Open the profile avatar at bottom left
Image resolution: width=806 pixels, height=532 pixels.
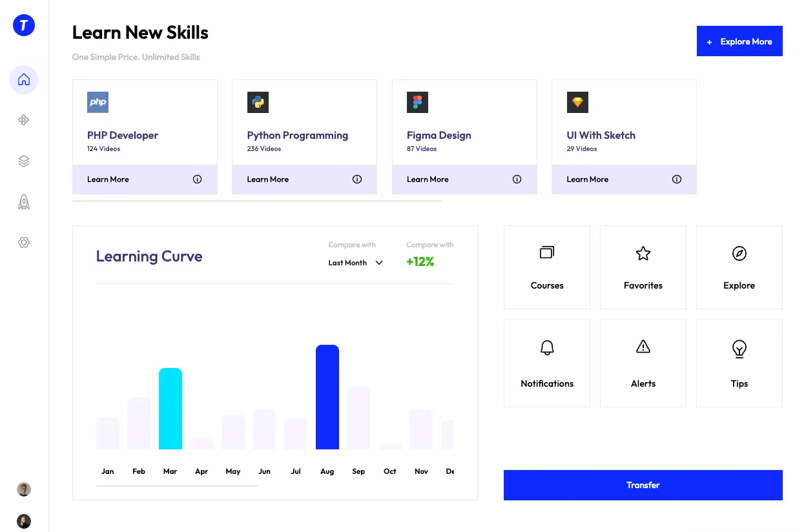(x=23, y=489)
